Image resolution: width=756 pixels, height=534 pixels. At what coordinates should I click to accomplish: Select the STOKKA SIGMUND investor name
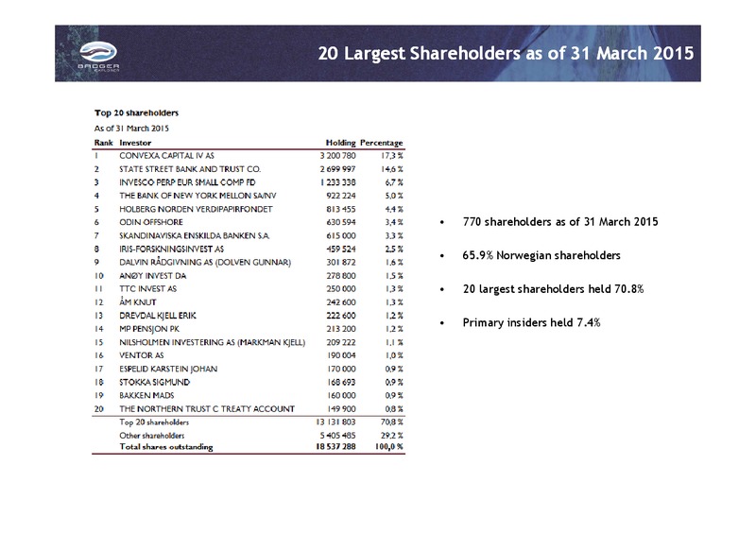click(x=155, y=383)
